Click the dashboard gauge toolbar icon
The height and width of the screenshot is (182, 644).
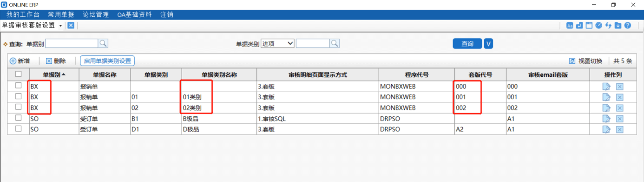click(x=598, y=25)
